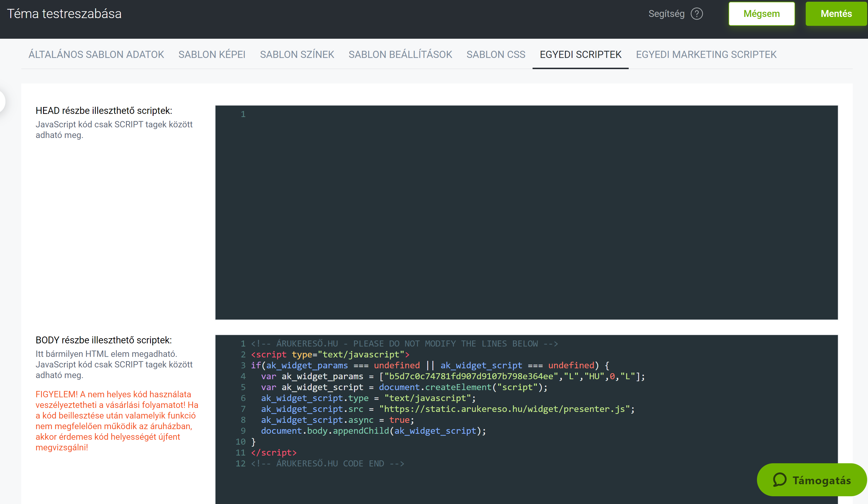The image size is (868, 504).
Task: Save changes with the Mentés button
Action: (836, 14)
